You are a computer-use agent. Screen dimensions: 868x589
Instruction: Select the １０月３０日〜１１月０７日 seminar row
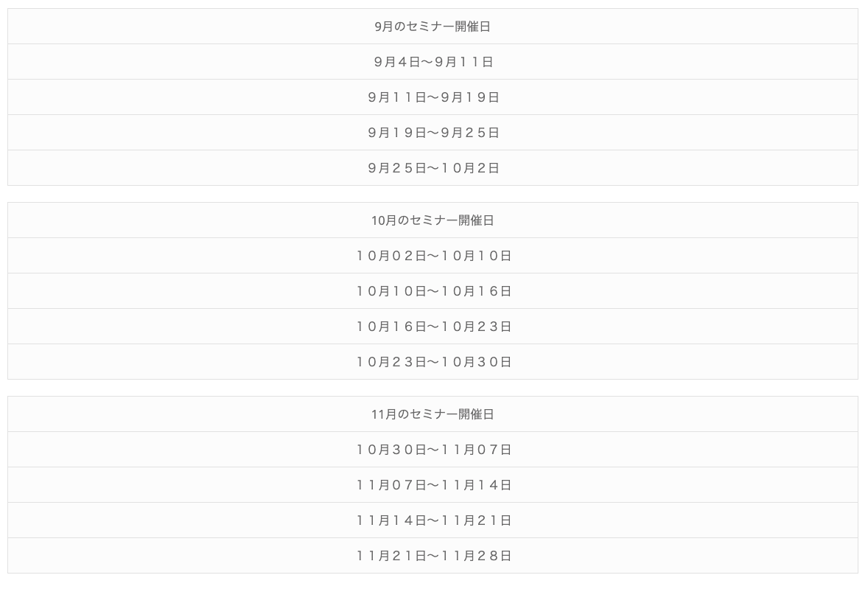coord(433,450)
